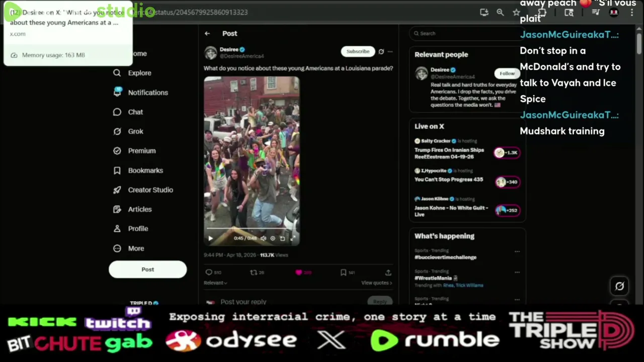
Task: Click the page vertical scrollbar
Action: (x=639, y=43)
